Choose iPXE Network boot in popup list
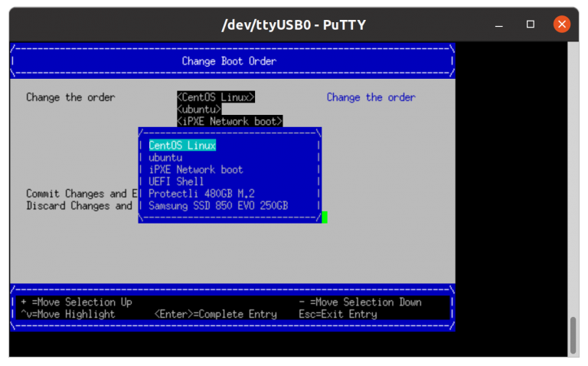This screenshot has width=588, height=366. [196, 169]
